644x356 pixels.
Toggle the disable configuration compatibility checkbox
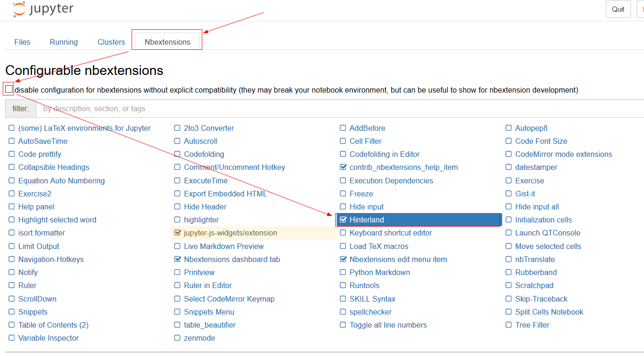[9, 89]
